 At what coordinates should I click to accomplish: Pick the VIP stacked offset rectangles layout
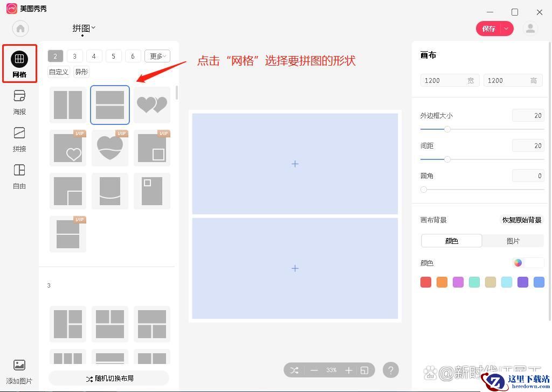pos(68,234)
